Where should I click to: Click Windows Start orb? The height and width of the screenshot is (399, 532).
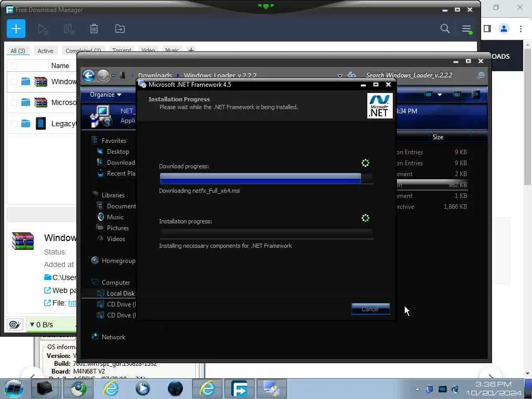[x=14, y=389]
